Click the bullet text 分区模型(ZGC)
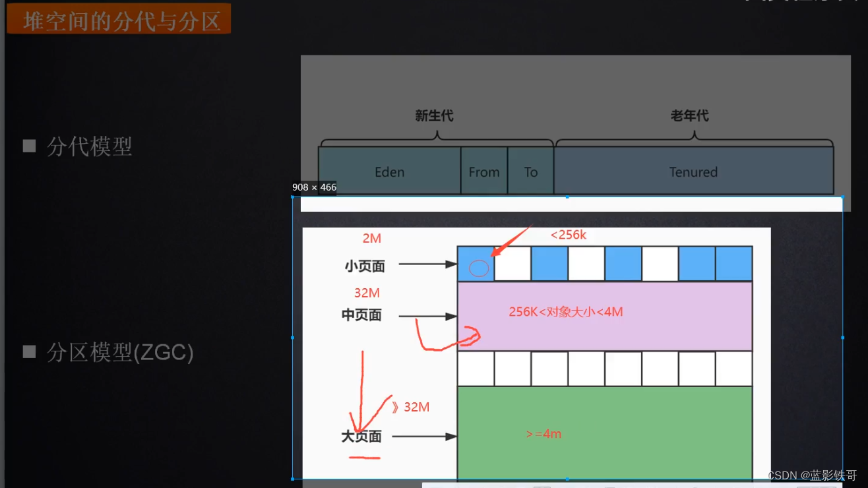Image resolution: width=868 pixels, height=488 pixels. [x=120, y=353]
